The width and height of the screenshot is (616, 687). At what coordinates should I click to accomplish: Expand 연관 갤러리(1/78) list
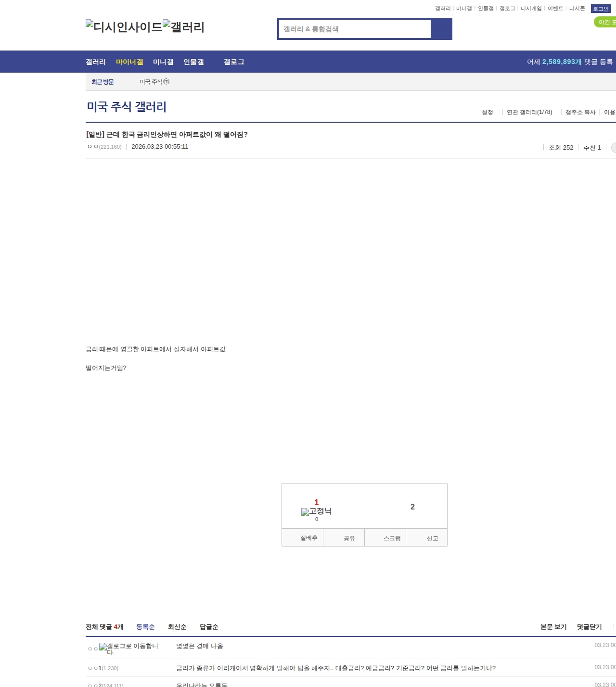[x=529, y=112]
